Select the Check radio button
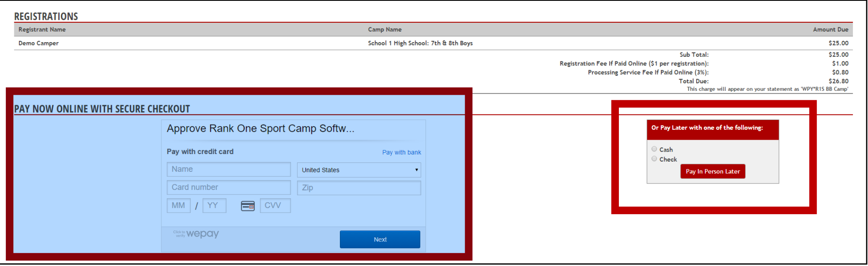This screenshot has width=868, height=266. click(654, 159)
